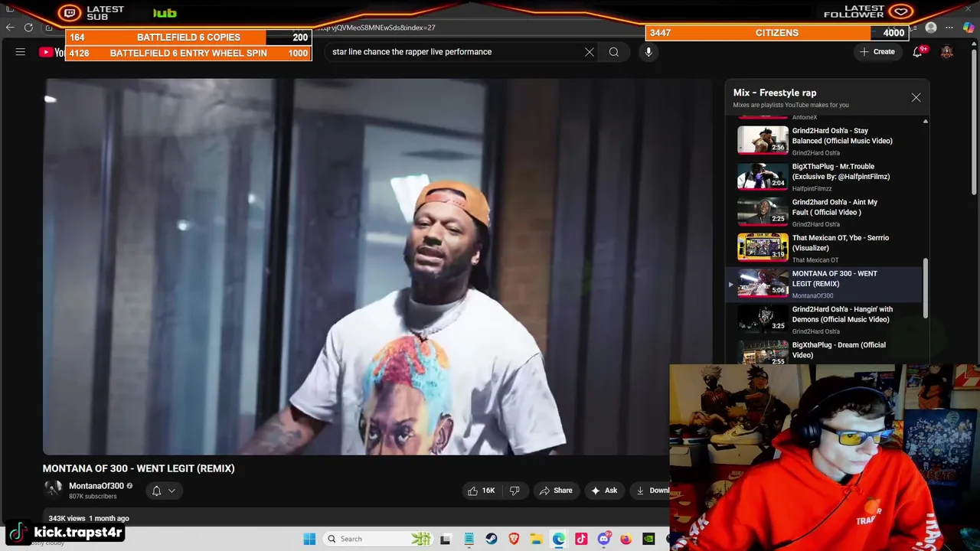The height and width of the screenshot is (551, 980).
Task: Open TikTok app from the taskbar
Action: [581, 539]
